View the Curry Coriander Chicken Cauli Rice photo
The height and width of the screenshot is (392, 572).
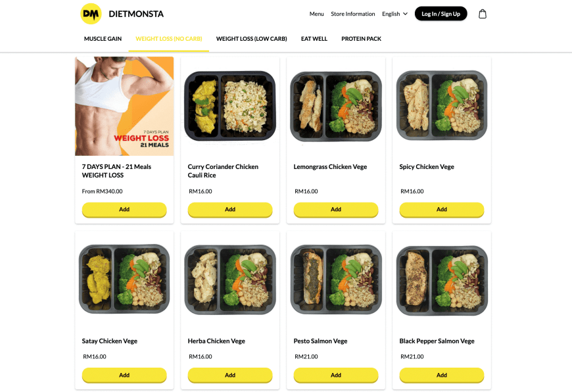click(x=230, y=106)
